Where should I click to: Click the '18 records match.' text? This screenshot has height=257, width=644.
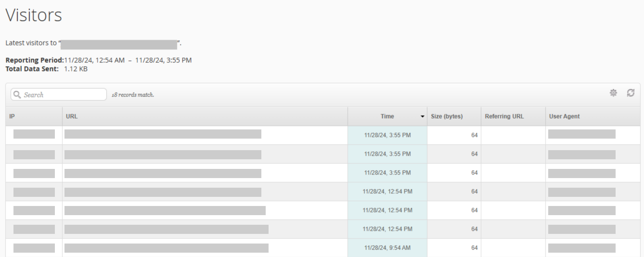tap(133, 95)
